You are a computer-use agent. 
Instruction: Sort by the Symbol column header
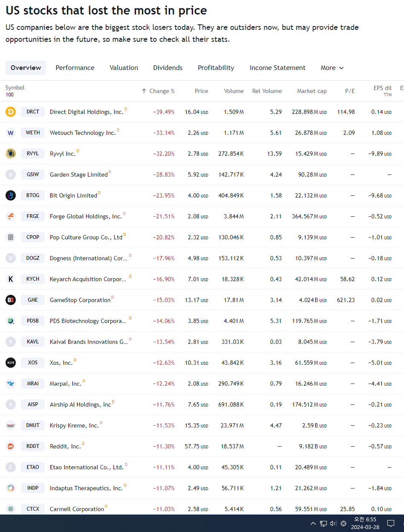click(x=15, y=87)
